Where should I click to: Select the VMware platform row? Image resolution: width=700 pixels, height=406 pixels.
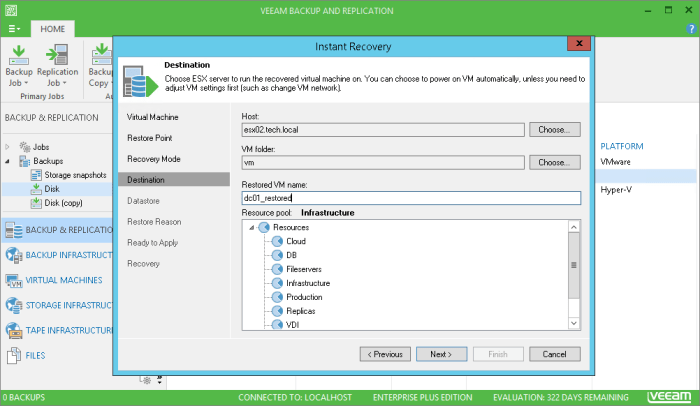[615, 162]
